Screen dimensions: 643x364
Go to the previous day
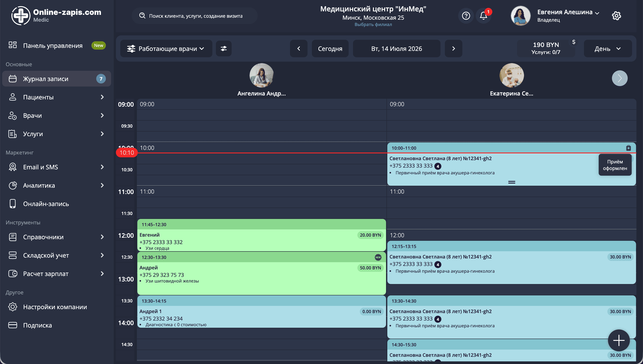(x=299, y=49)
